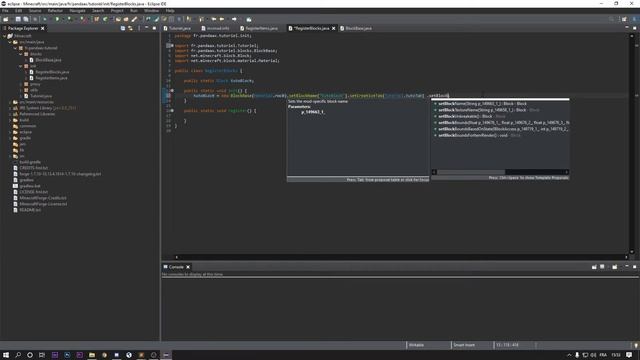This screenshot has height=360, width=640.
Task: Maximize the editor area
Action: tap(635, 28)
